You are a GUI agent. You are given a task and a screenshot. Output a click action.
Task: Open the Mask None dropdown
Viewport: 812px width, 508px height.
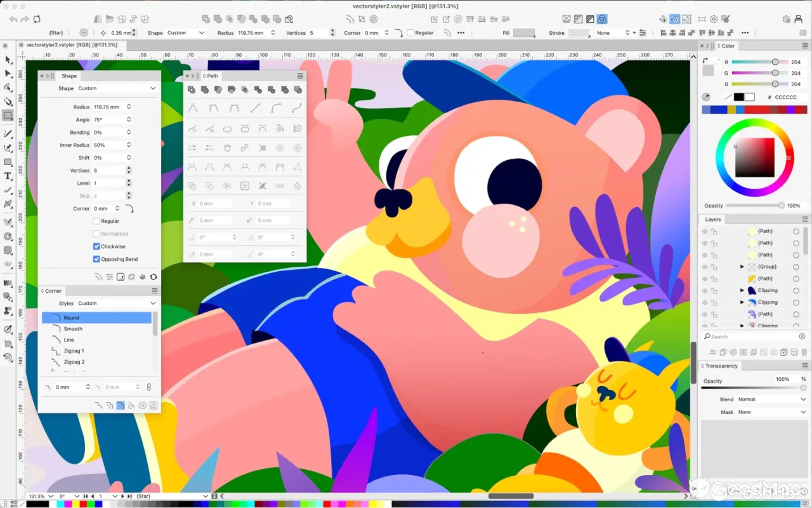771,412
